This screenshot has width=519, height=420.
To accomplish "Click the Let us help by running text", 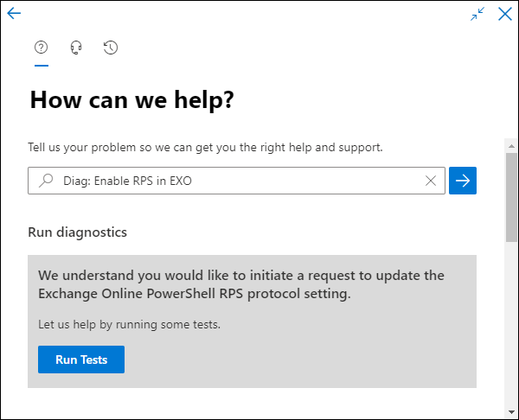I will [x=130, y=324].
